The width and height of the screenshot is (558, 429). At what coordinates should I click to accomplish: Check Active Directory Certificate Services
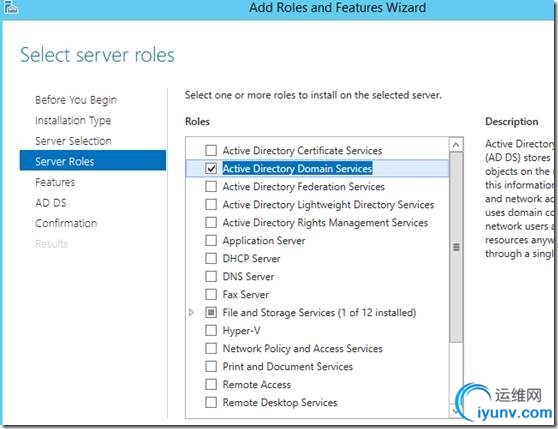[211, 150]
